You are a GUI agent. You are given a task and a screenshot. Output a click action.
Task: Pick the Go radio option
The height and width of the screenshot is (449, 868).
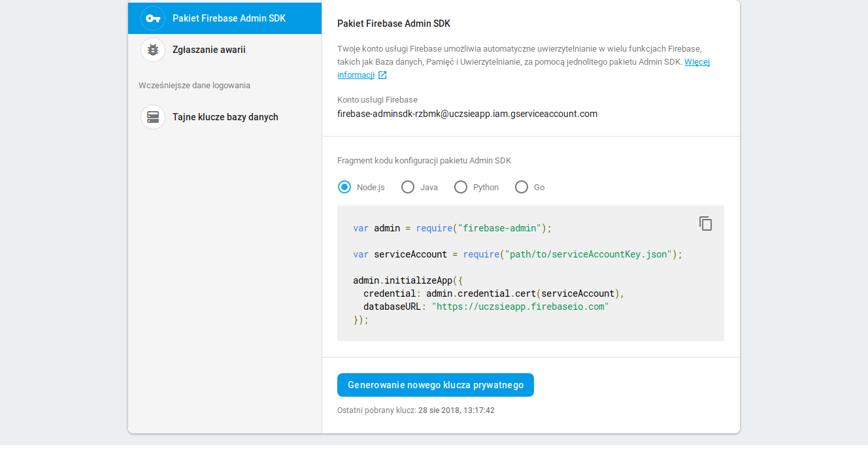coord(522,187)
